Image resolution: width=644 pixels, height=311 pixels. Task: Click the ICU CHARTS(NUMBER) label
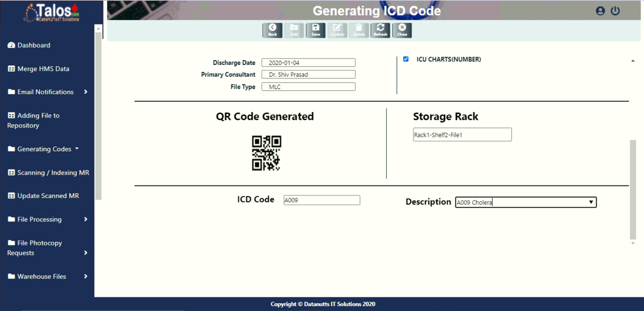point(449,59)
